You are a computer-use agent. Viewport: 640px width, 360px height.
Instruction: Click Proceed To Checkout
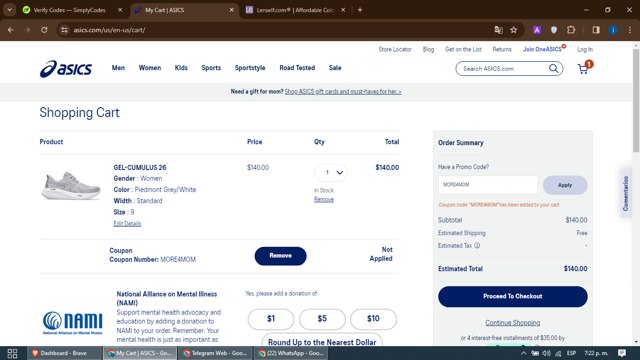click(513, 296)
